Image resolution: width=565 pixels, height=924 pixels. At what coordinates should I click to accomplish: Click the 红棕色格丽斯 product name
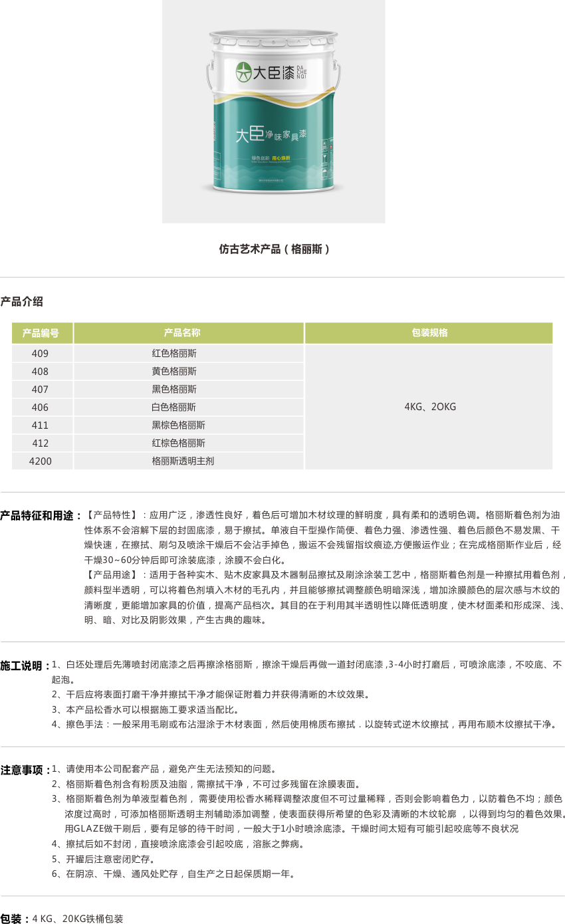point(178,443)
